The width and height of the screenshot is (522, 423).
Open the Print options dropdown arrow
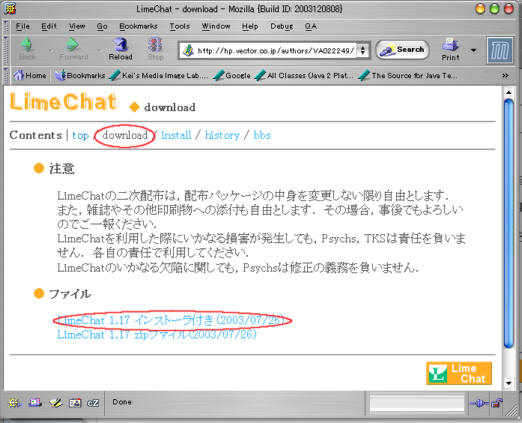(473, 50)
